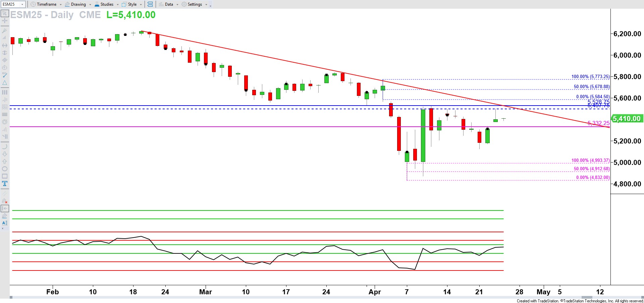Image resolution: width=644 pixels, height=303 pixels.
Task: Click the L=5,410.00 chart header value
Action: click(x=131, y=15)
